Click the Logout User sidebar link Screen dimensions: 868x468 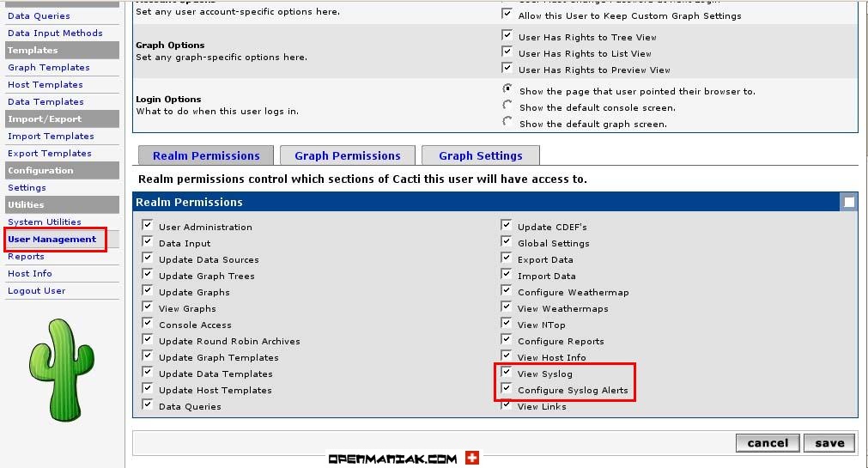pyautogui.click(x=37, y=290)
